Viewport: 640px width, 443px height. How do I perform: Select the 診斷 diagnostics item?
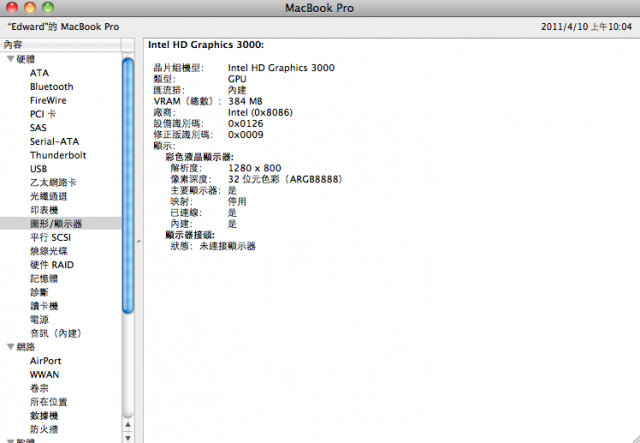(39, 292)
